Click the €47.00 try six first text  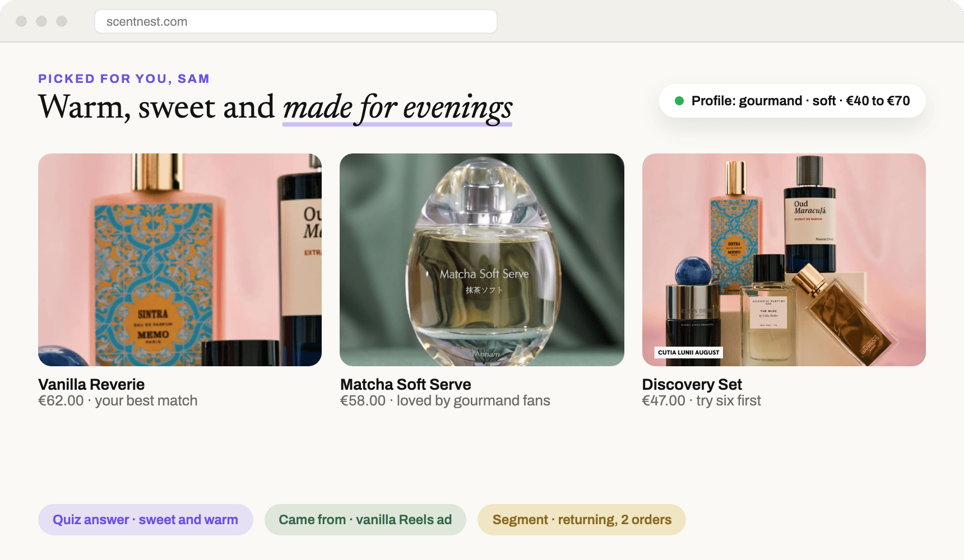[702, 401]
